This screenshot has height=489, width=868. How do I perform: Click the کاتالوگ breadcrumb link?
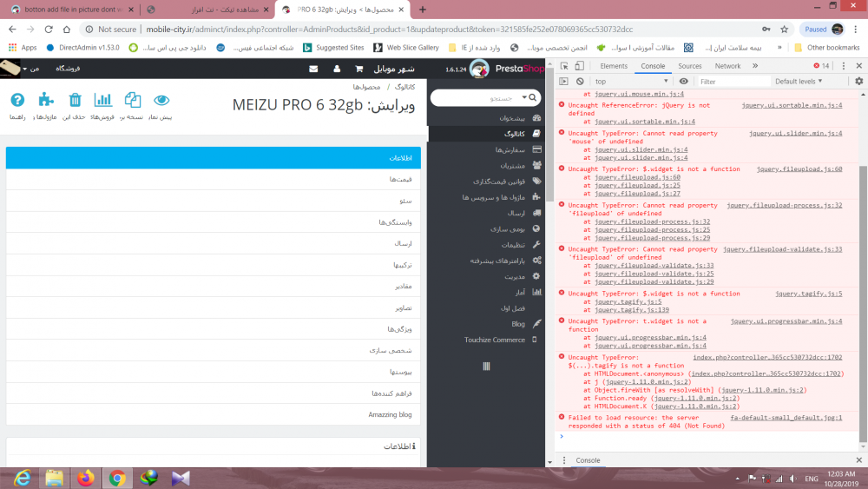click(404, 87)
